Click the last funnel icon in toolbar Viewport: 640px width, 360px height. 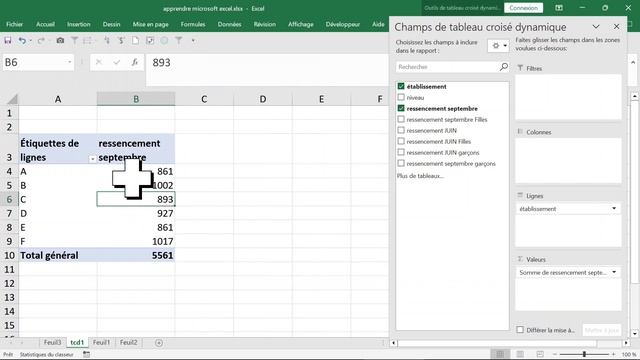click(x=179, y=40)
